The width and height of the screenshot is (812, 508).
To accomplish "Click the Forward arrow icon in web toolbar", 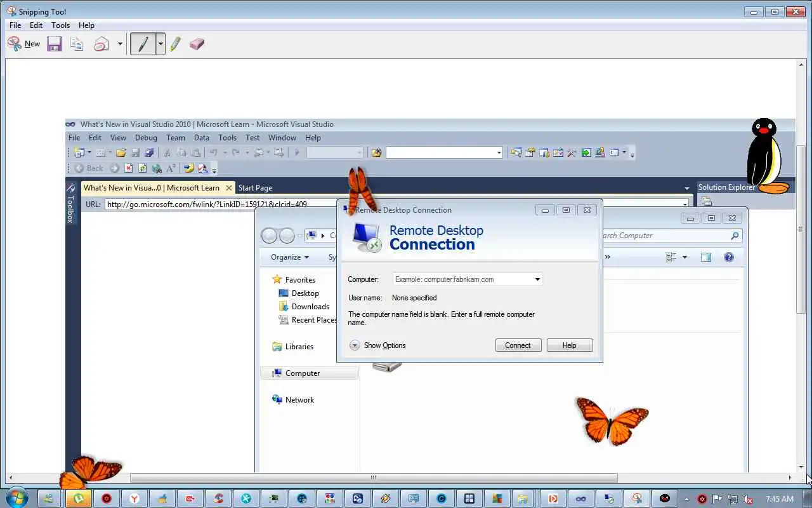I will [x=114, y=168].
